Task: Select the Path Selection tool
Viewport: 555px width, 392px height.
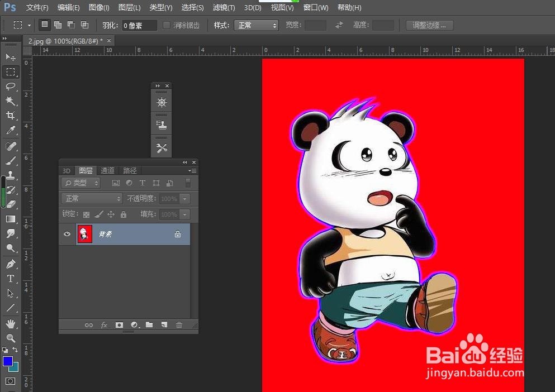Action: point(11,293)
